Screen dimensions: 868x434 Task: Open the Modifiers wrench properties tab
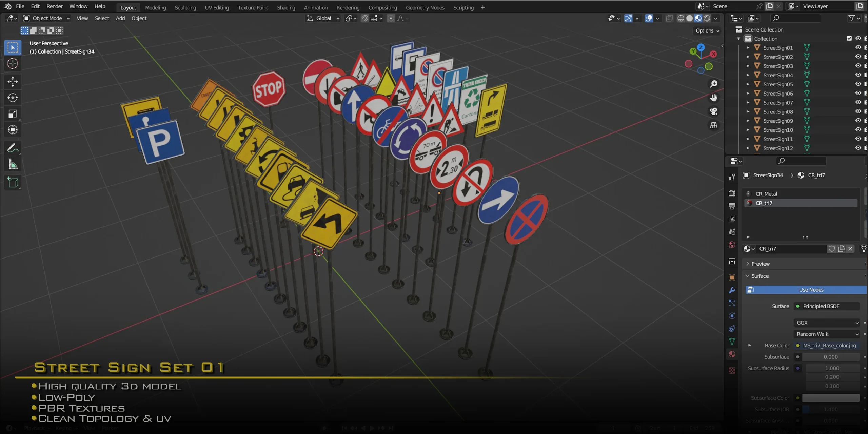pos(732,290)
